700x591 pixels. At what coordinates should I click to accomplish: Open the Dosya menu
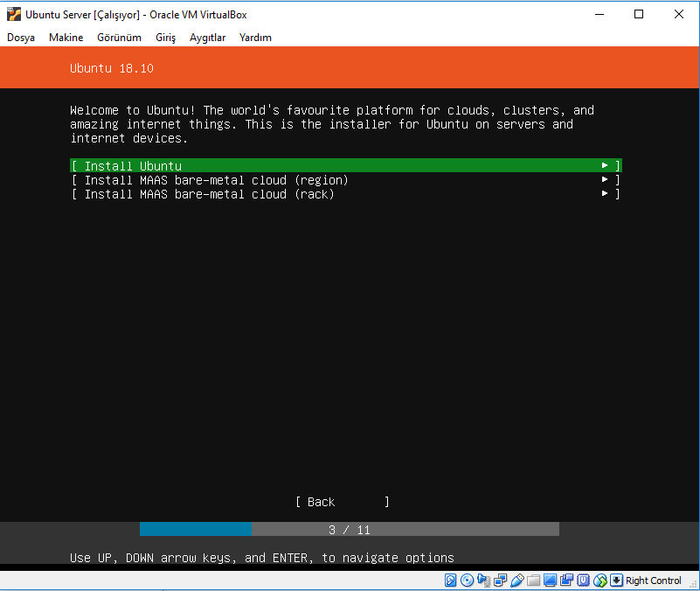21,38
